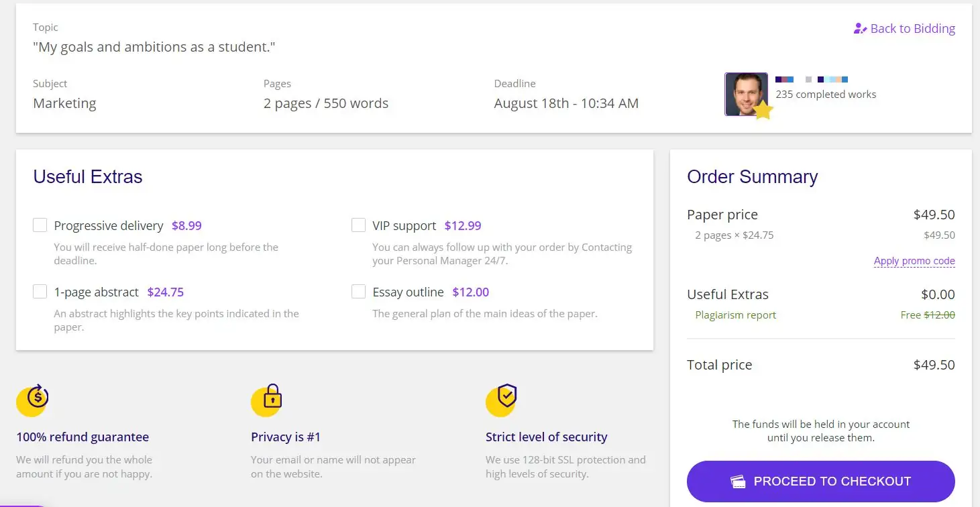
Task: Open the writer's profile photo
Action: [746, 93]
